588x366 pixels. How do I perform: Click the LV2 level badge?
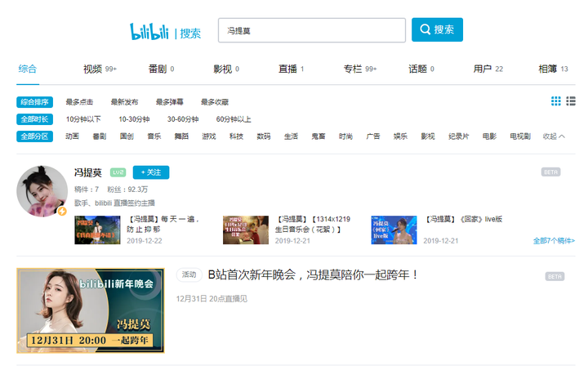point(118,172)
